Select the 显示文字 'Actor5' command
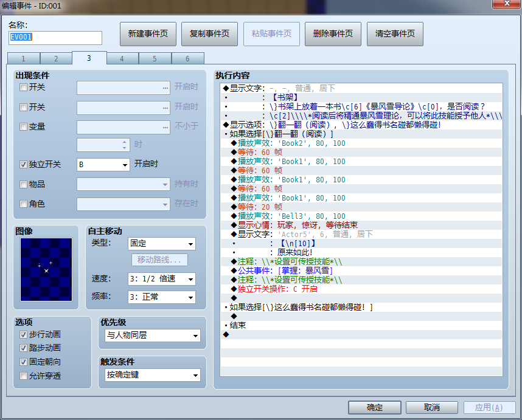522x420 pixels. click(x=361, y=235)
